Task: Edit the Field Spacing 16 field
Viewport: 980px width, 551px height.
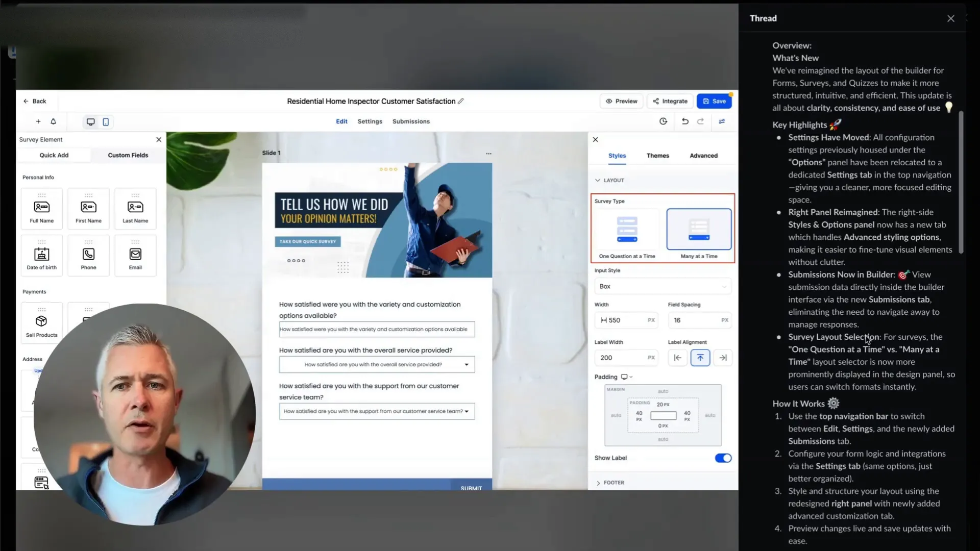Action: [x=700, y=320]
